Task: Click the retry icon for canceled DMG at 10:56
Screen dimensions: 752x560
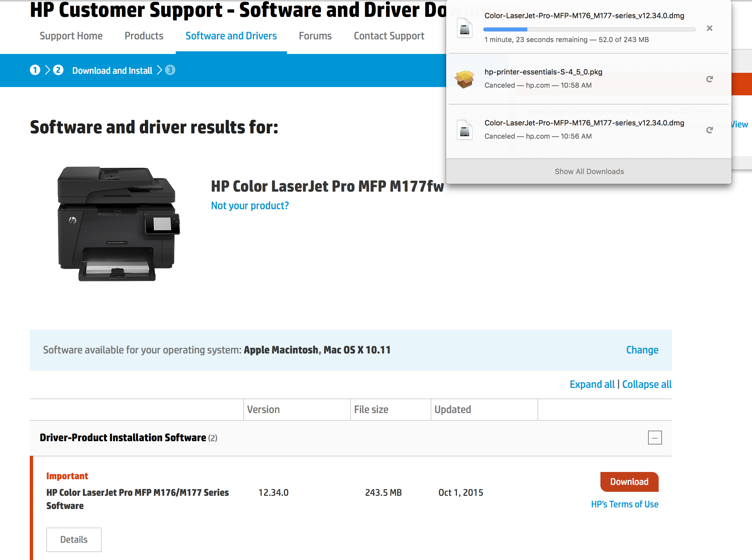Action: (x=710, y=129)
